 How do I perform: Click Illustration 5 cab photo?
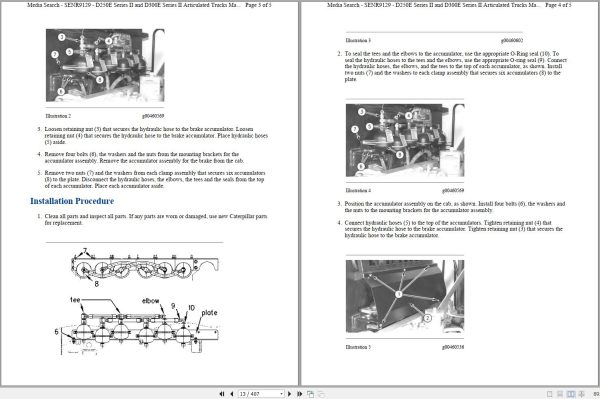[x=405, y=296]
